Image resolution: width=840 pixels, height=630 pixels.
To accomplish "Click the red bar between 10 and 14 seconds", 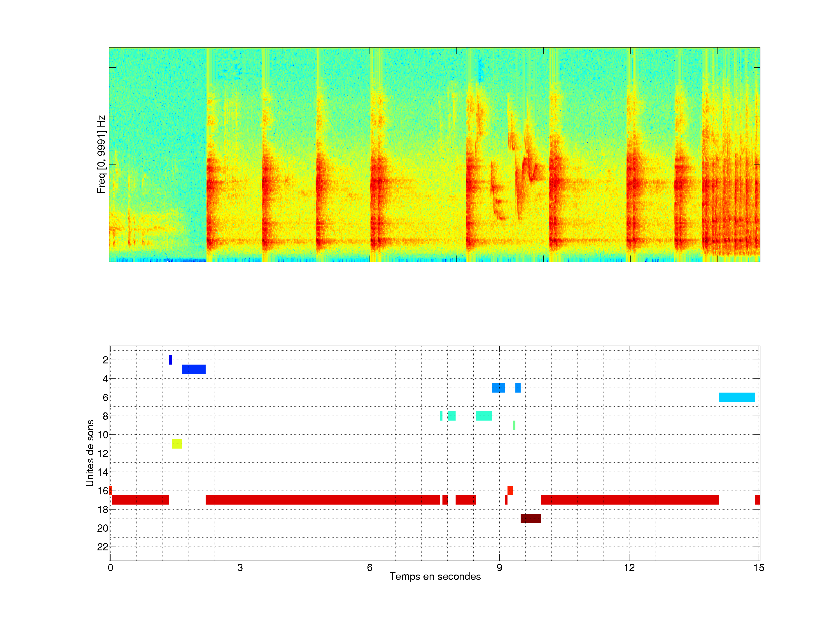I will coord(630,500).
